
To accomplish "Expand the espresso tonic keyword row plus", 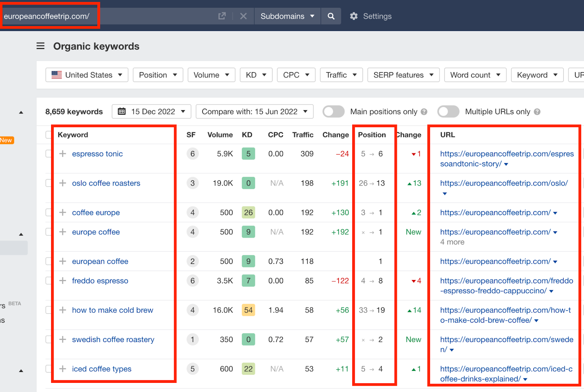I will pyautogui.click(x=63, y=154).
